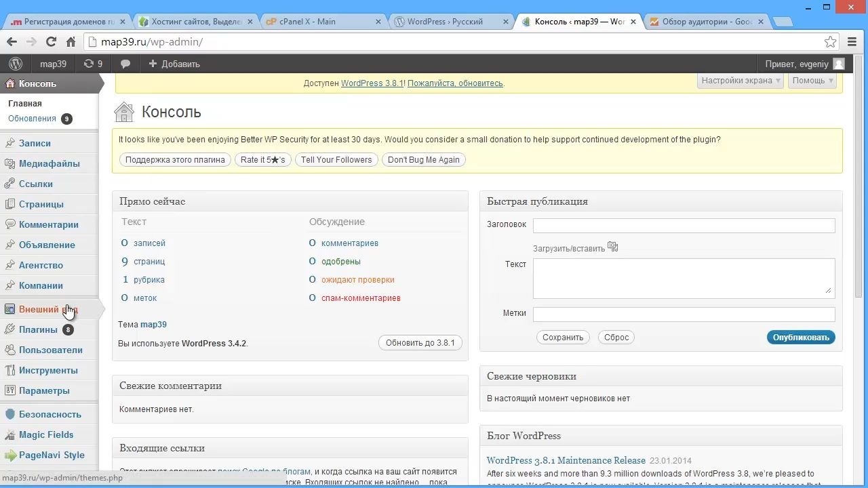Open the Привет, evgeniy account menu
This screenshot has height=488, width=868.
pos(804,64)
